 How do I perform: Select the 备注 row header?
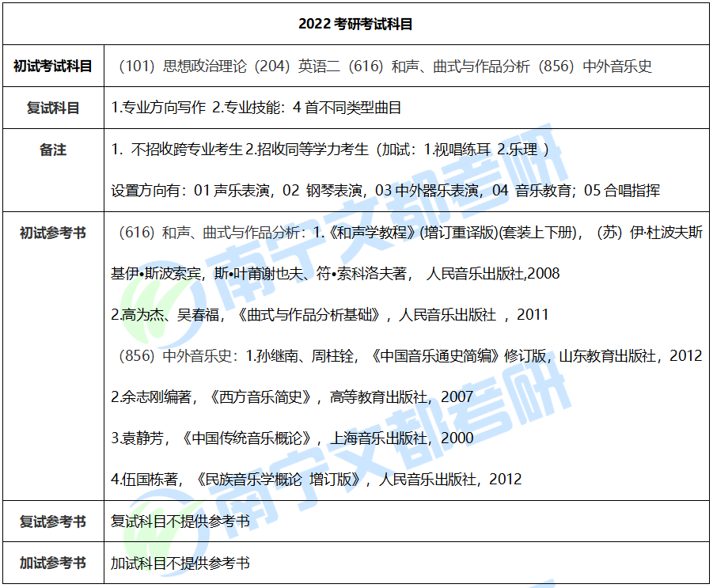(54, 150)
